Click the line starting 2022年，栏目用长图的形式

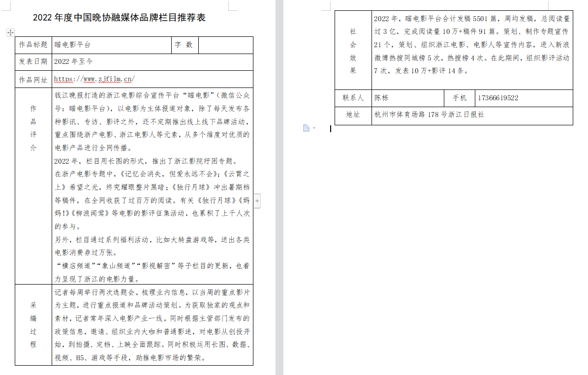click(146, 161)
